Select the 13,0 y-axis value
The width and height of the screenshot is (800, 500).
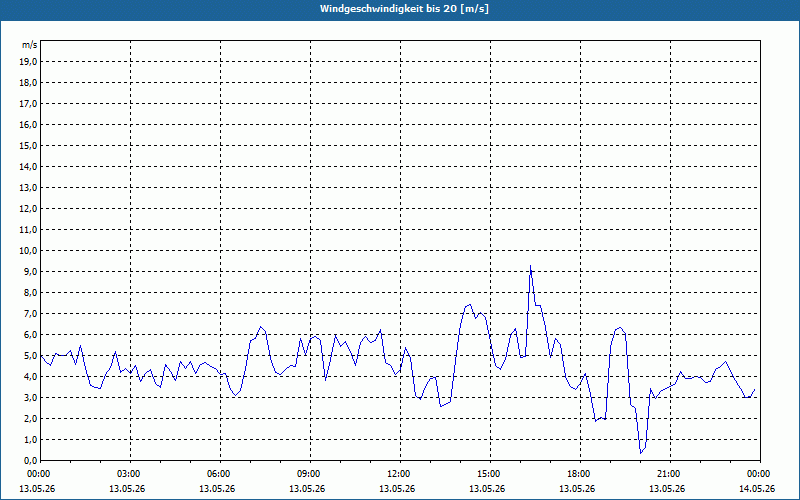tap(28, 187)
